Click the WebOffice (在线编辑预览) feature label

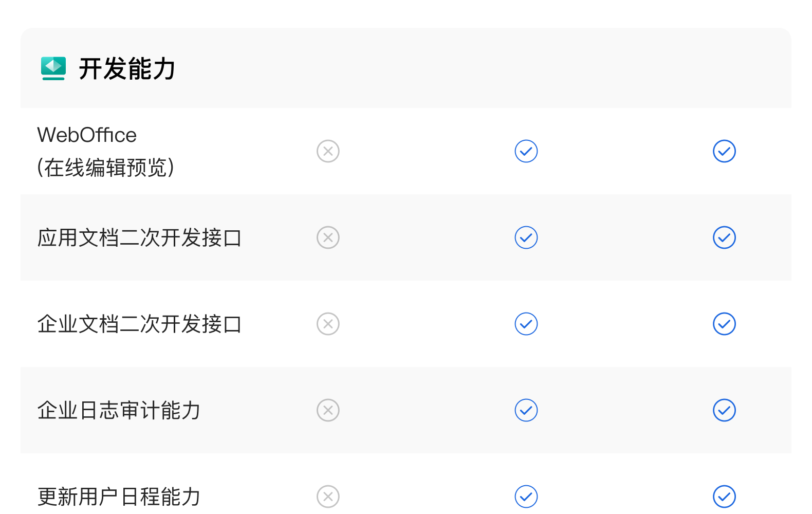[x=105, y=151]
